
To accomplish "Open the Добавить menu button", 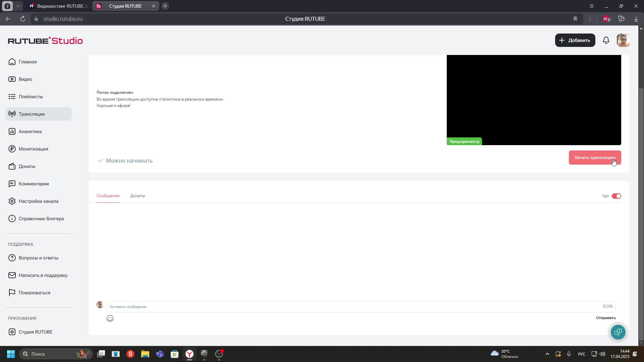I will click(575, 40).
